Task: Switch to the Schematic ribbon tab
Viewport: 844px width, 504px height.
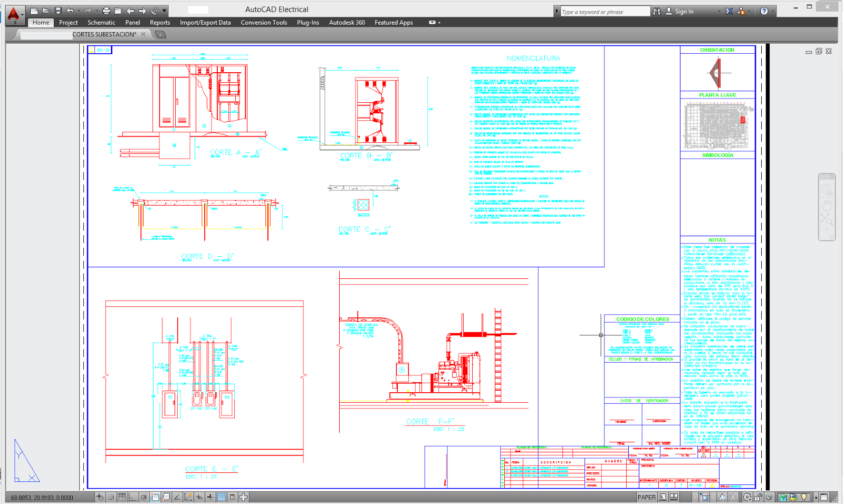Action: (x=101, y=23)
